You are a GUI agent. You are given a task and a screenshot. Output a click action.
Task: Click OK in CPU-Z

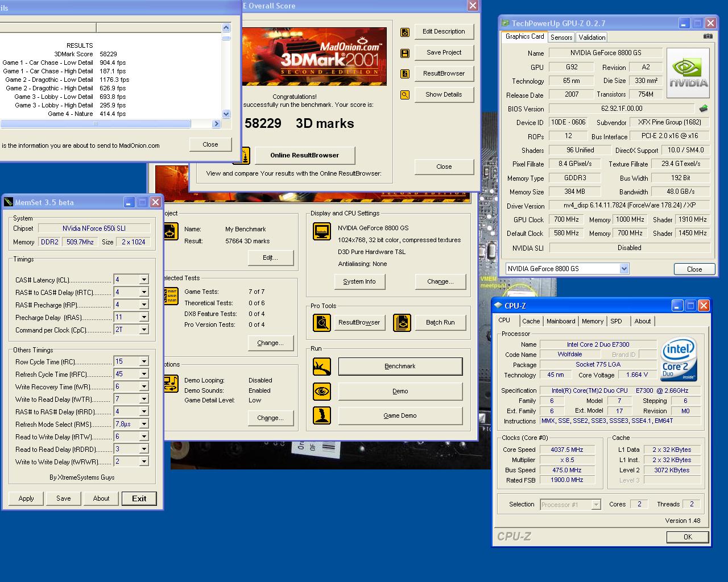coord(688,537)
